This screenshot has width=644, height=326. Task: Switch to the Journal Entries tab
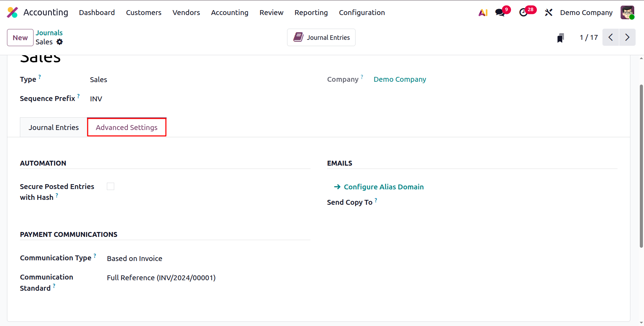coord(54,128)
